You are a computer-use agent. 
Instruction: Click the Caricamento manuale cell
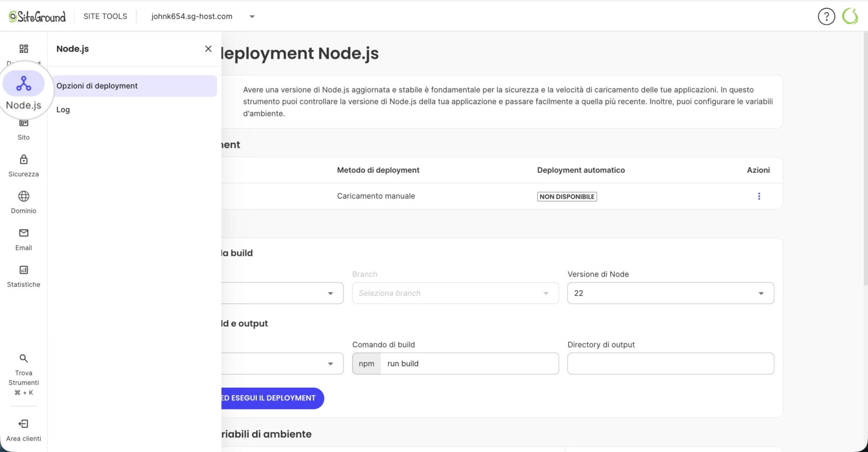(x=376, y=196)
